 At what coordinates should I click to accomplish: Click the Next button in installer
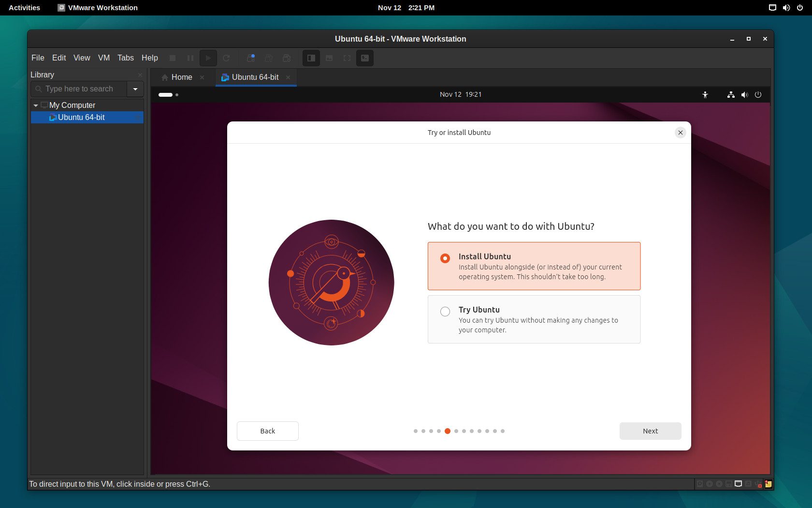pyautogui.click(x=651, y=431)
